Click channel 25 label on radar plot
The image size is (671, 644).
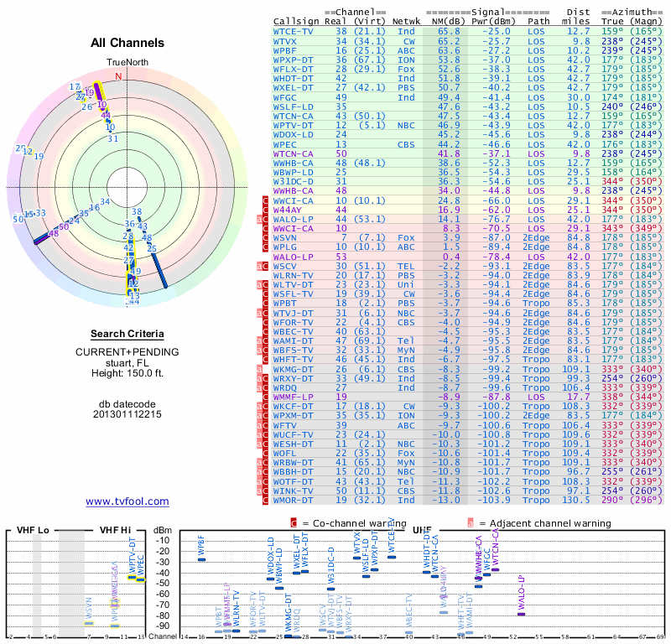click(x=152, y=248)
